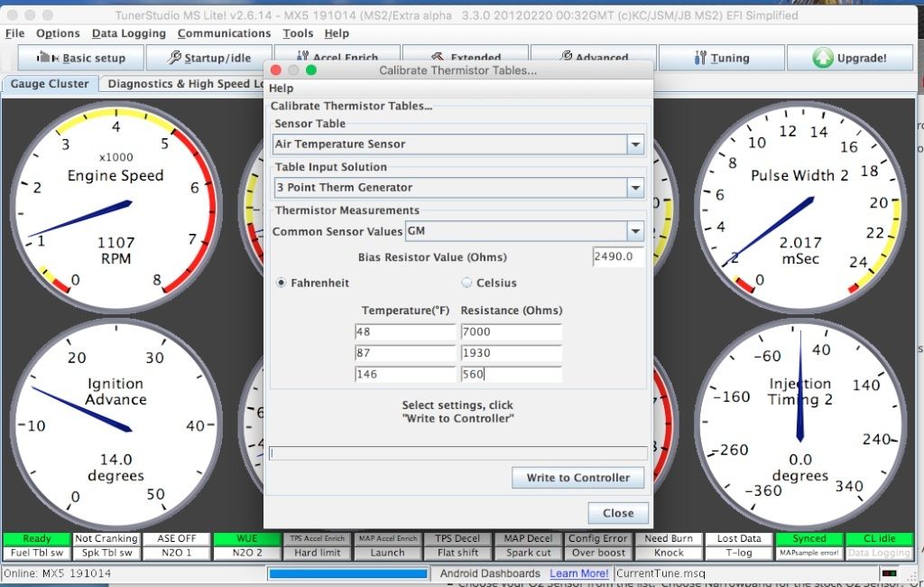Open the Tuning toolbar menu
Image resolution: width=924 pixels, height=587 pixels.
721,58
